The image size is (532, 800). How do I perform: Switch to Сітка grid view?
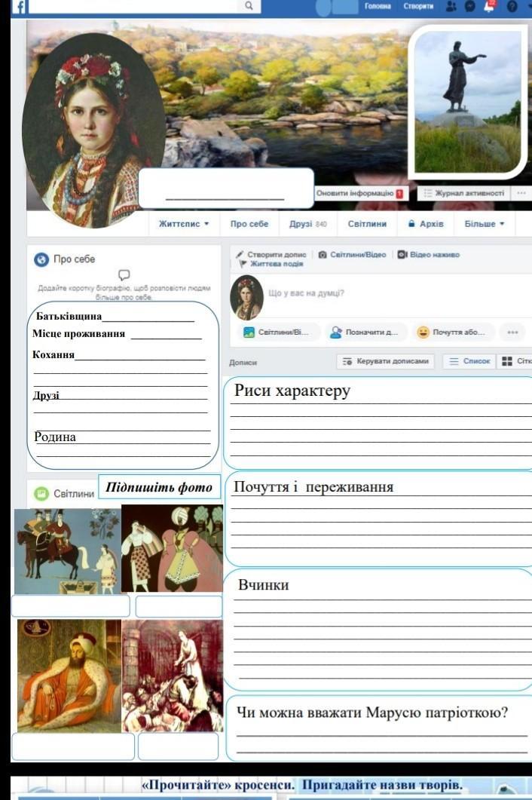515,361
